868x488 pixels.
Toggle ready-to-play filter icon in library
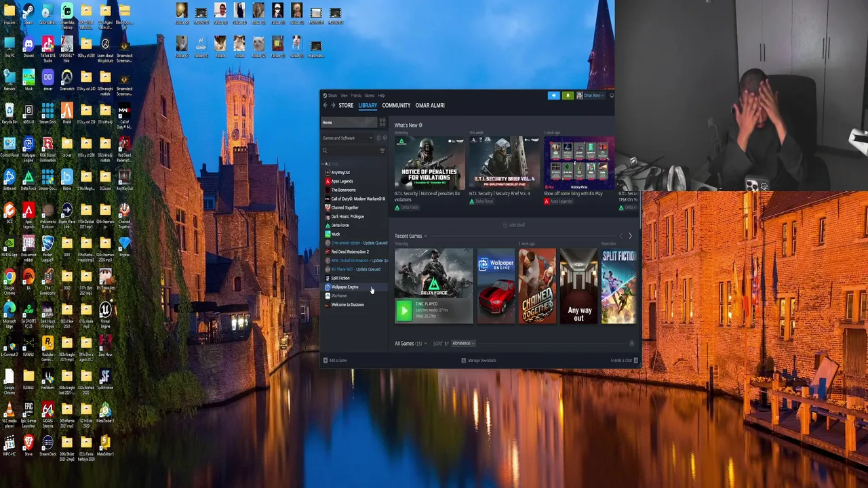click(x=384, y=138)
